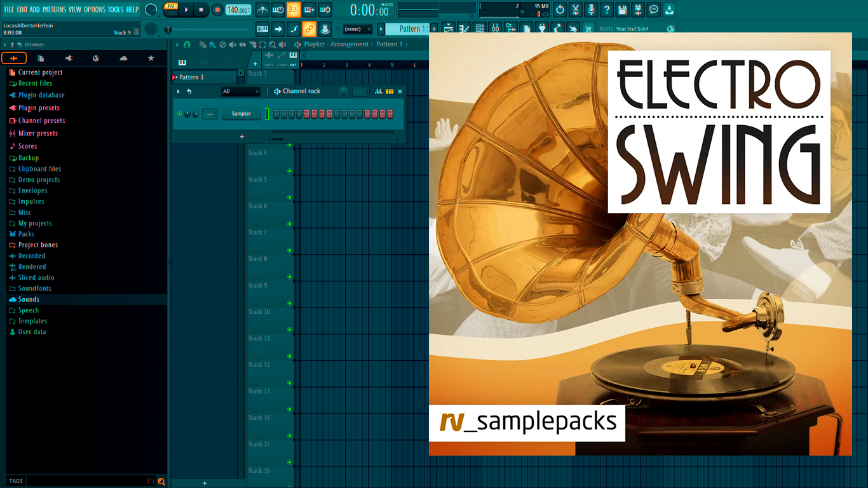
Task: Open the VIEW menu
Action: click(75, 10)
